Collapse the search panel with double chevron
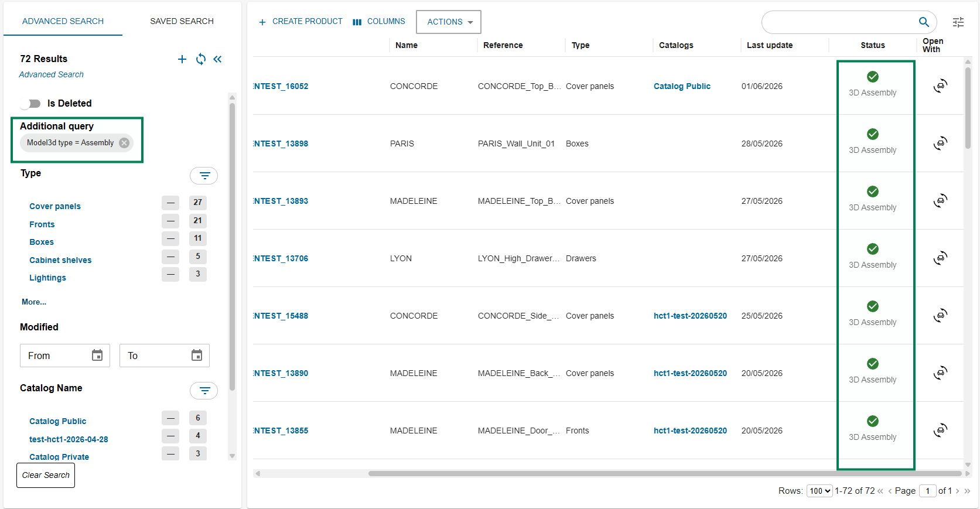980x509 pixels. pyautogui.click(x=218, y=59)
